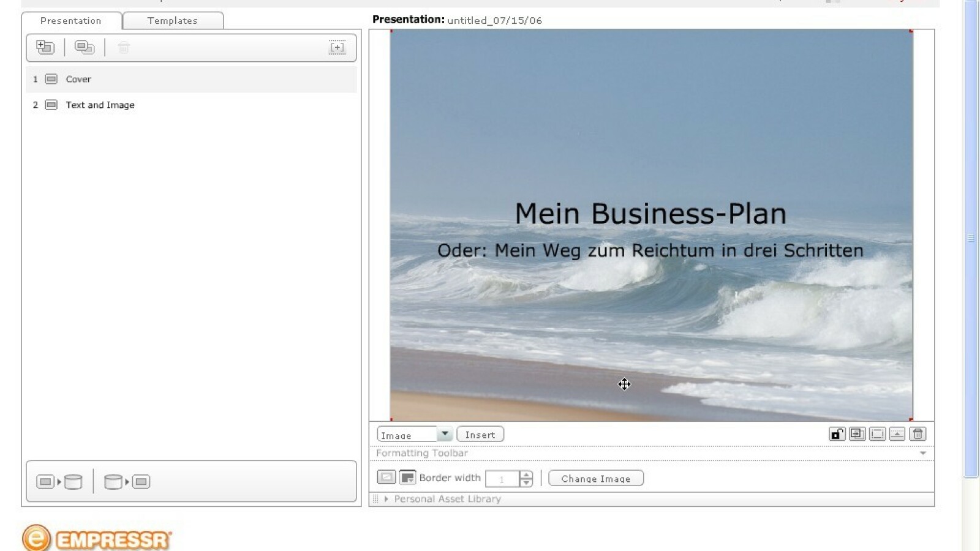Switch to the Presentation tab
The height and width of the screenshot is (551, 980).
pyautogui.click(x=71, y=21)
